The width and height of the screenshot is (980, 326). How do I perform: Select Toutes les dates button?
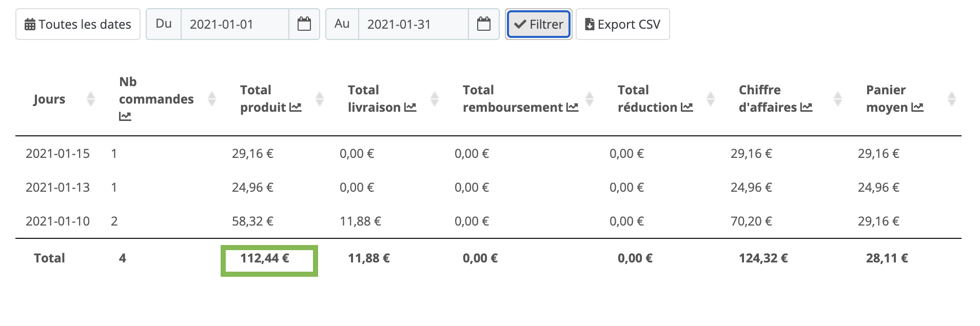pyautogui.click(x=78, y=24)
